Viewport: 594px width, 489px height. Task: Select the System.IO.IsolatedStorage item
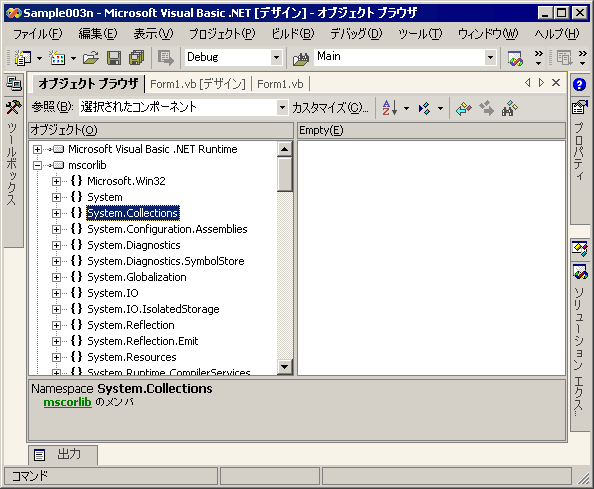[153, 309]
